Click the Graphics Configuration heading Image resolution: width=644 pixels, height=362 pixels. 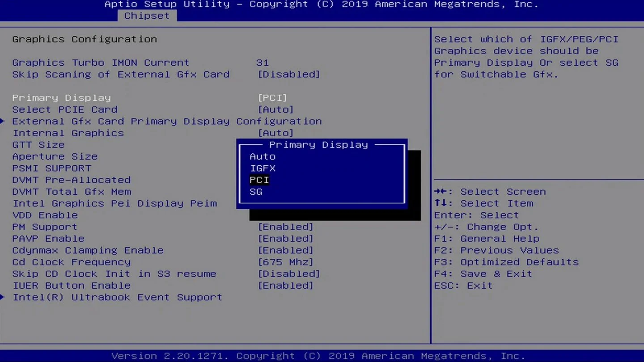85,39
